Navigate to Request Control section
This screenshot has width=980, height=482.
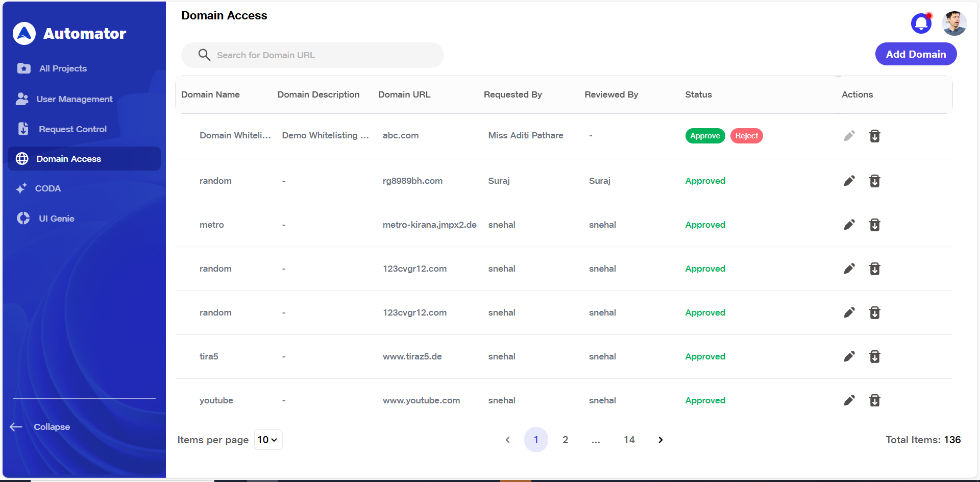(x=72, y=129)
